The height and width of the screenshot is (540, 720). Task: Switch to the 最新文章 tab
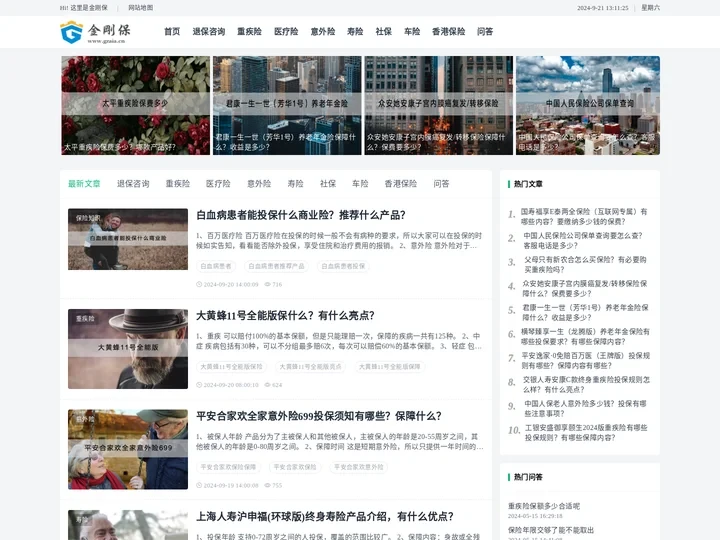84,184
